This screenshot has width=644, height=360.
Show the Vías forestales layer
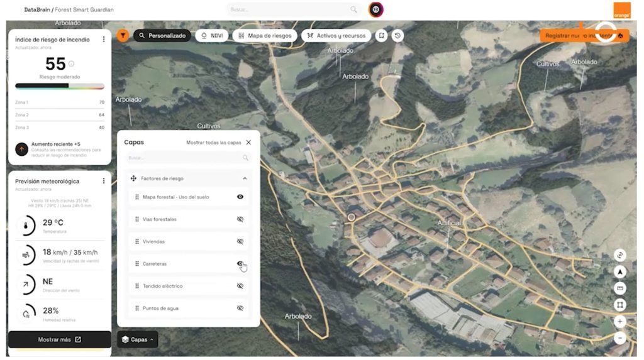click(x=240, y=219)
